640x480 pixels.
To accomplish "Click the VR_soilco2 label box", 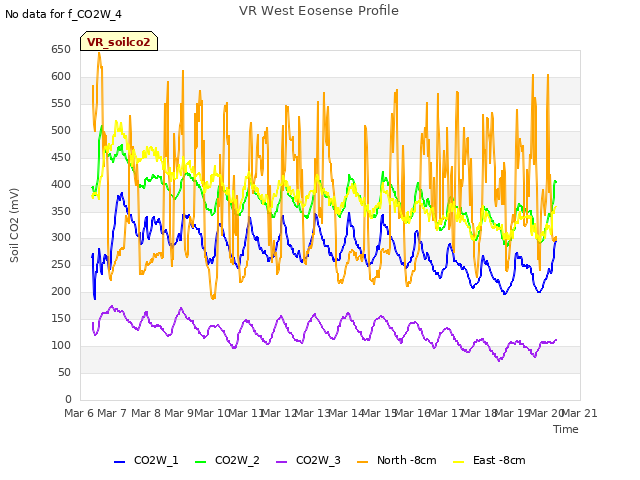I will click(119, 41).
